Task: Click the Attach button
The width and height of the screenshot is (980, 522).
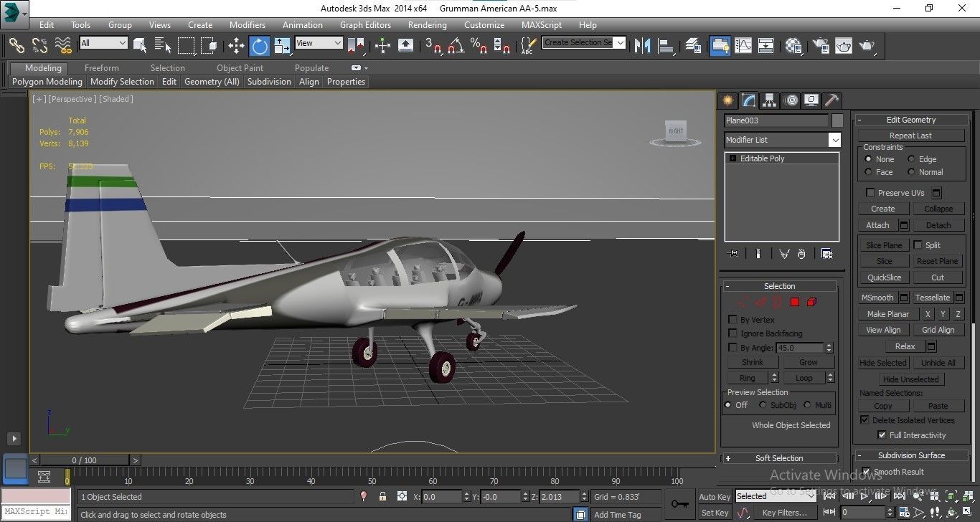Action: tap(877, 225)
